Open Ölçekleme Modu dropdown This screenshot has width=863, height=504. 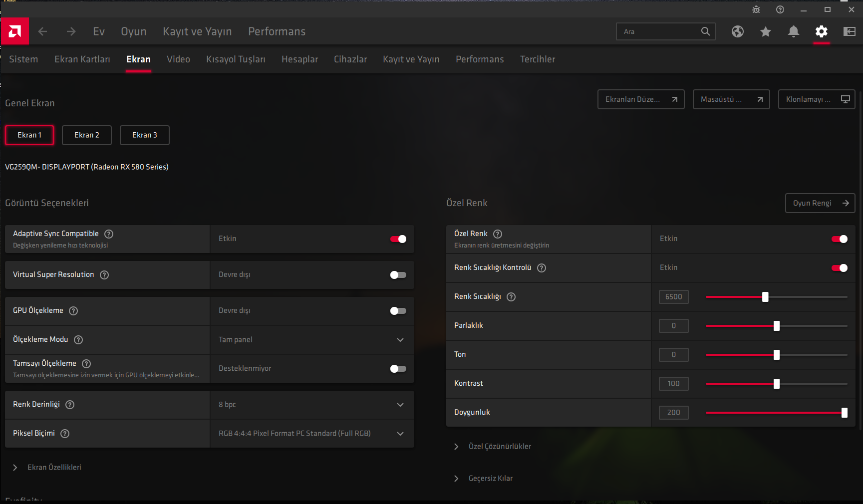pyautogui.click(x=312, y=340)
